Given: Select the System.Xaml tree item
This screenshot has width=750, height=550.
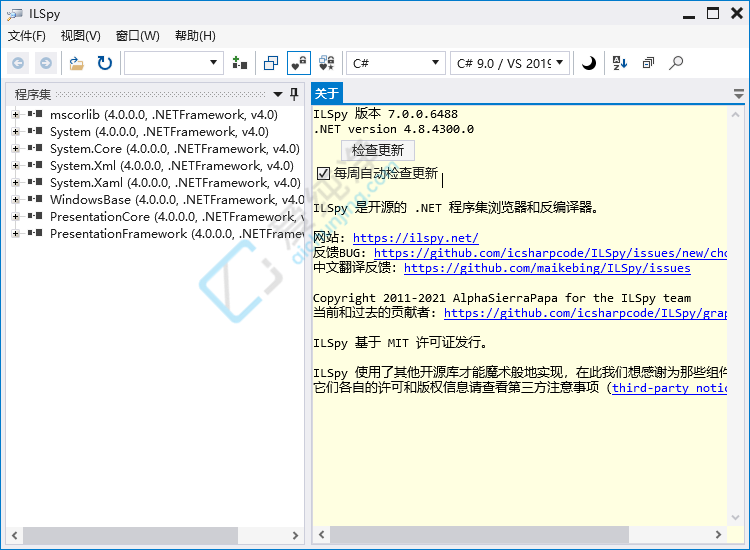Looking at the screenshot, I should coord(175,183).
